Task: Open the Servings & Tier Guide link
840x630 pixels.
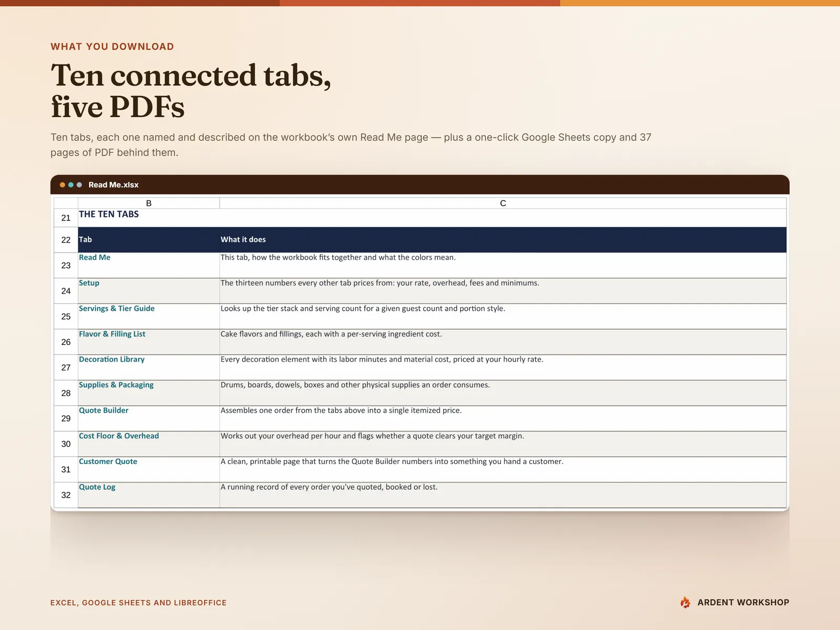Action: 117,308
